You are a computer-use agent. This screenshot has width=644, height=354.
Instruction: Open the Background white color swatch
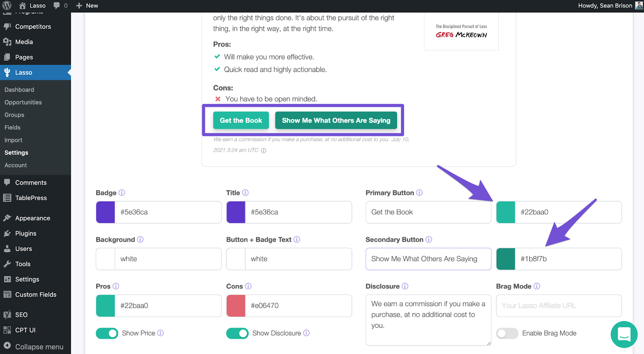(x=105, y=259)
